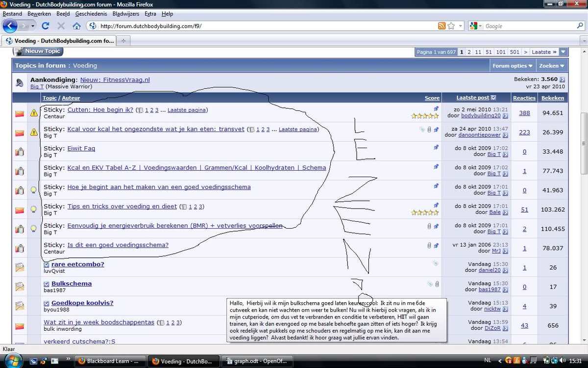Open the Bladwijzers menu
Viewport: 588px width, 368px height.
click(126, 14)
